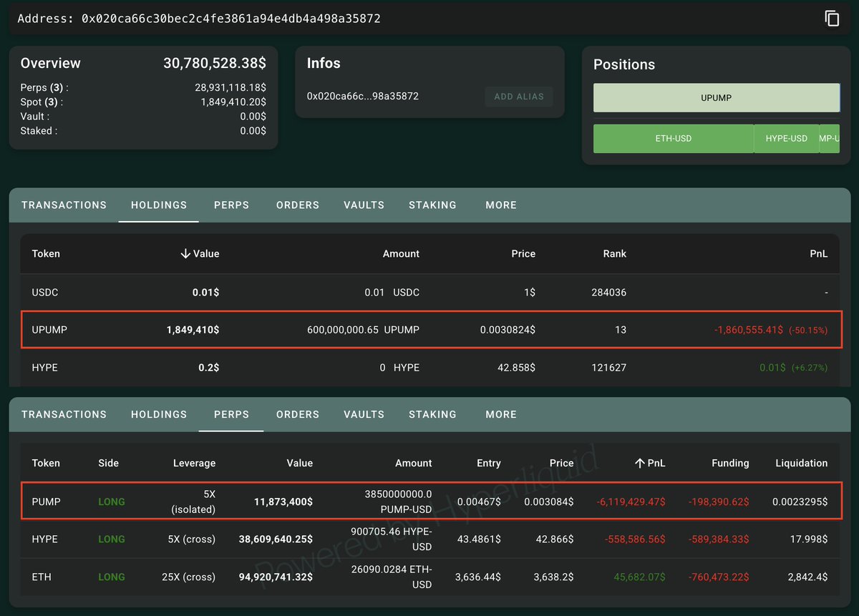Sort perps by the Side column header
This screenshot has height=616, width=859.
coord(109,463)
